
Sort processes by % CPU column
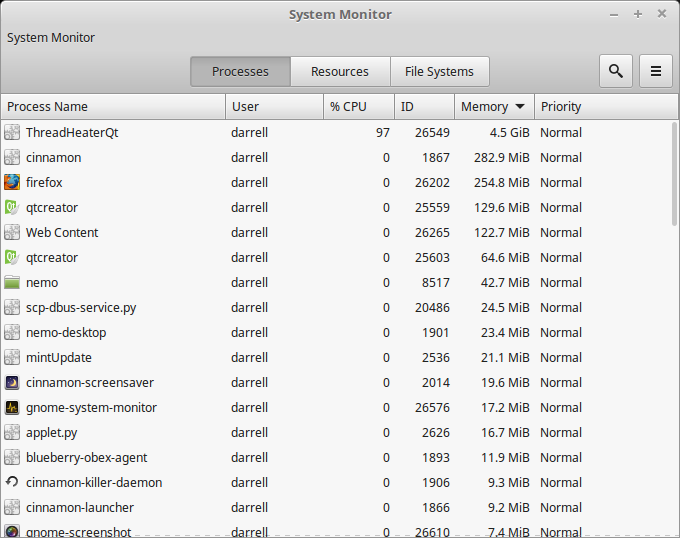pyautogui.click(x=358, y=107)
